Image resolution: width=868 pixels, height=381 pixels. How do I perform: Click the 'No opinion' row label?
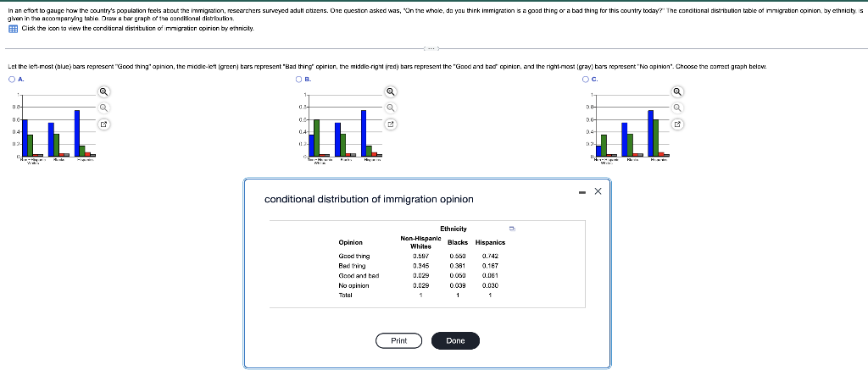(x=353, y=285)
